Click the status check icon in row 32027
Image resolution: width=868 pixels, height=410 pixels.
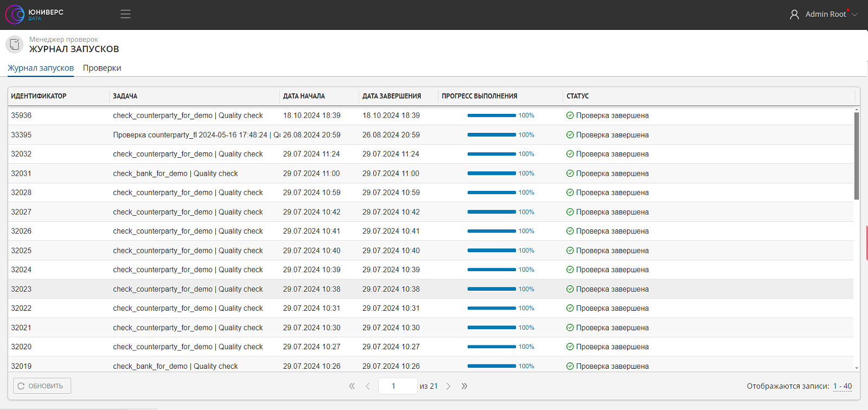[x=570, y=212]
